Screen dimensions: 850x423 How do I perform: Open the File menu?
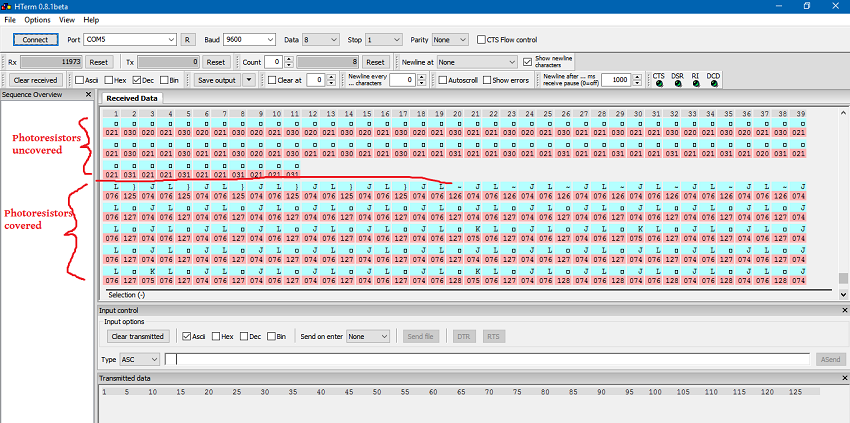[x=10, y=20]
